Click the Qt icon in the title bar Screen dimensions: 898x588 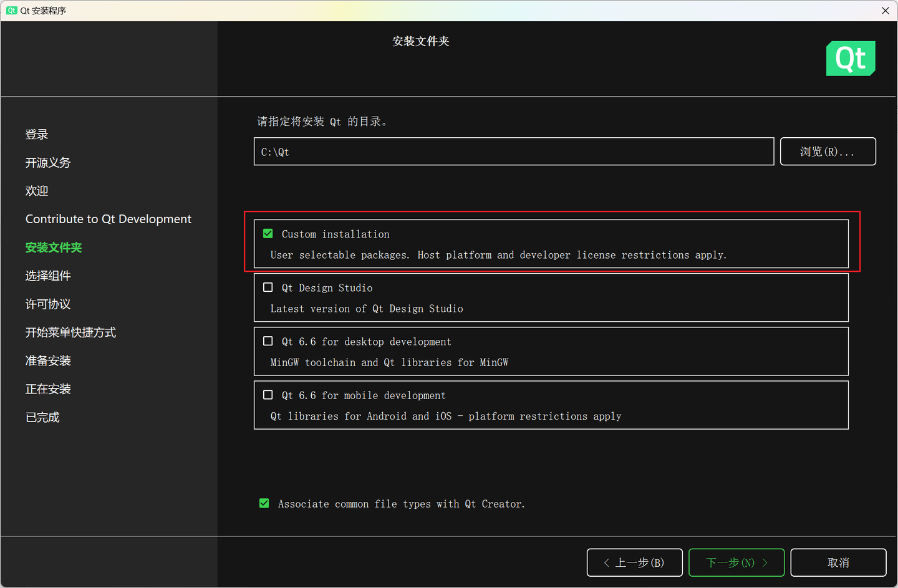(x=12, y=10)
